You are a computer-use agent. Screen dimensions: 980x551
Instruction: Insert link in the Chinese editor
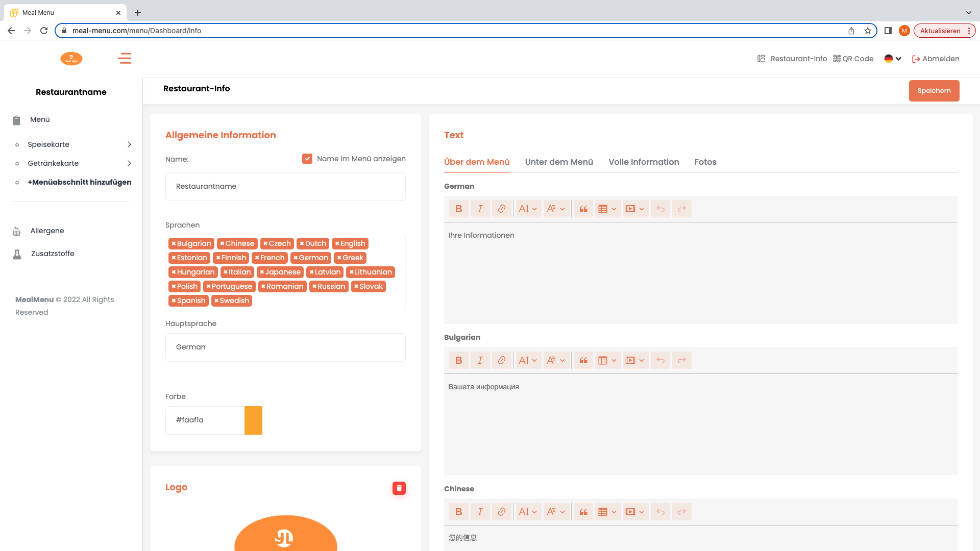point(501,512)
